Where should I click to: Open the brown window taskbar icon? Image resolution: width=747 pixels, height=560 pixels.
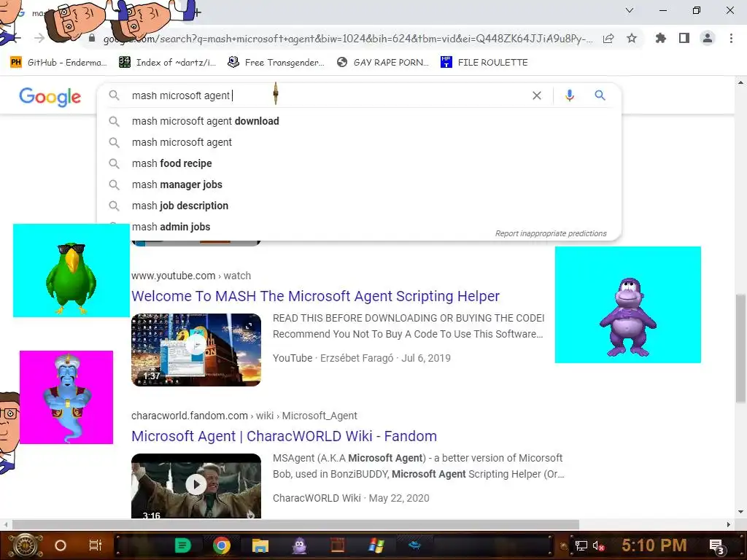338,545
